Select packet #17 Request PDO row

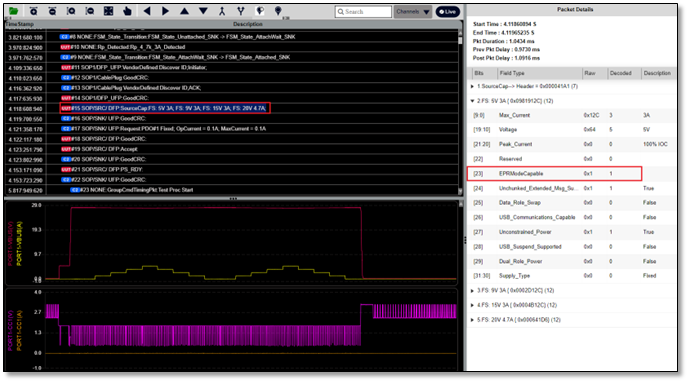[231, 129]
